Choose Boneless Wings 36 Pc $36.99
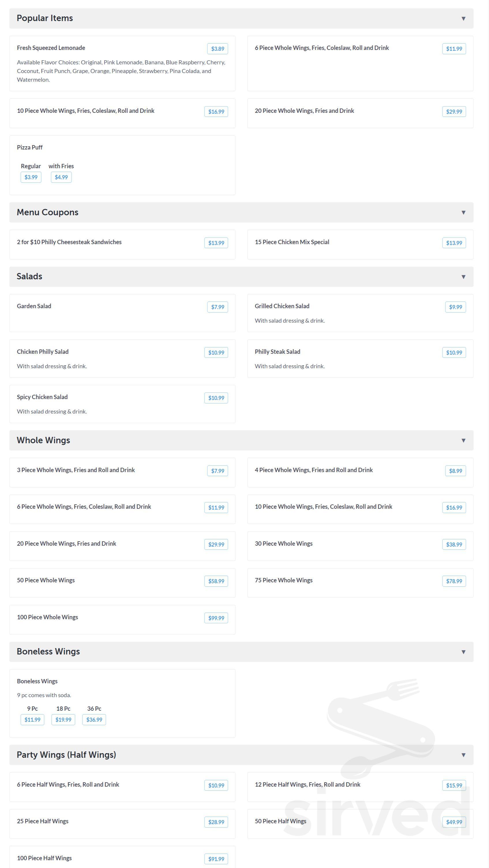Viewport: 489px width, 868px height. [94, 719]
